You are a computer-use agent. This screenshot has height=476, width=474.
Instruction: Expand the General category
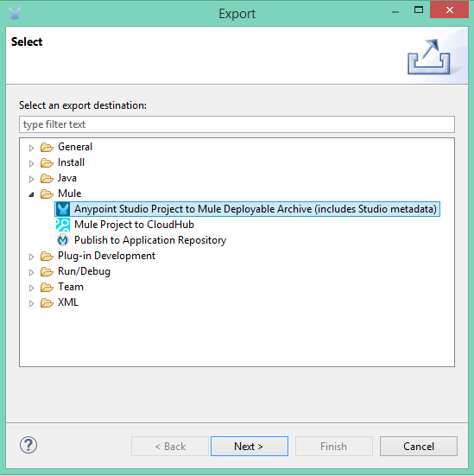pyautogui.click(x=31, y=148)
